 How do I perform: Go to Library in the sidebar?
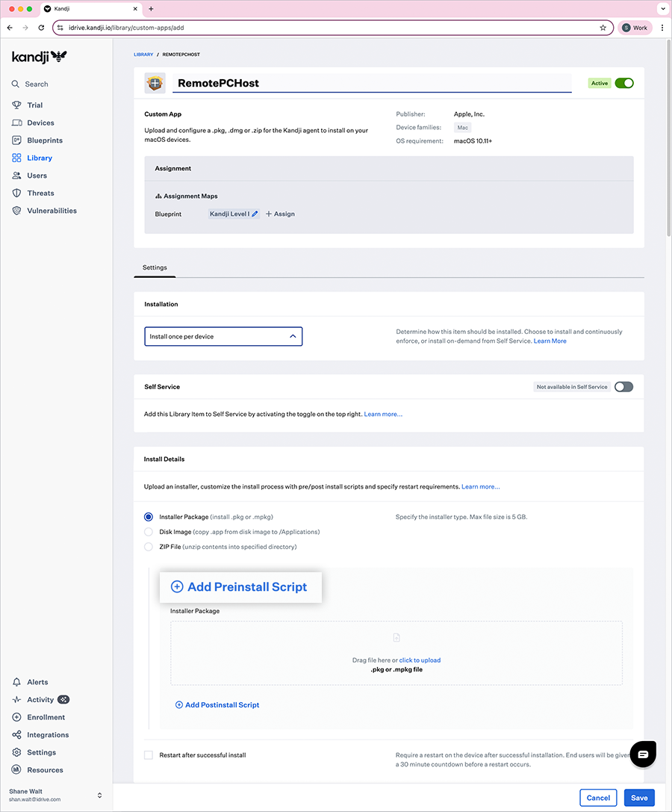[x=40, y=158]
